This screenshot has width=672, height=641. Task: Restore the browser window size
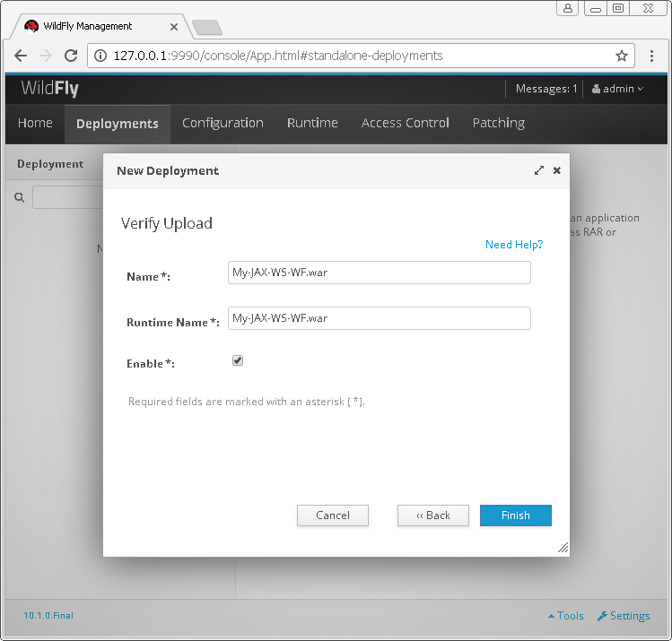(618, 8)
